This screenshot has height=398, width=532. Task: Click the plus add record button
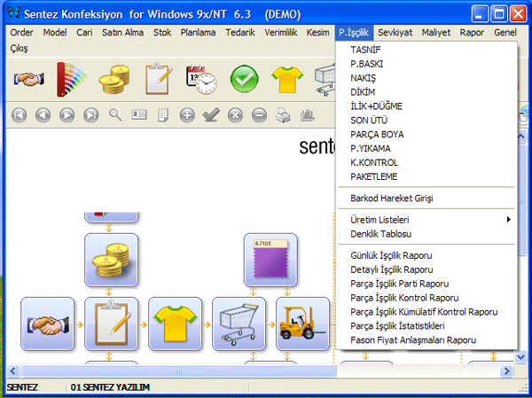pos(187,115)
